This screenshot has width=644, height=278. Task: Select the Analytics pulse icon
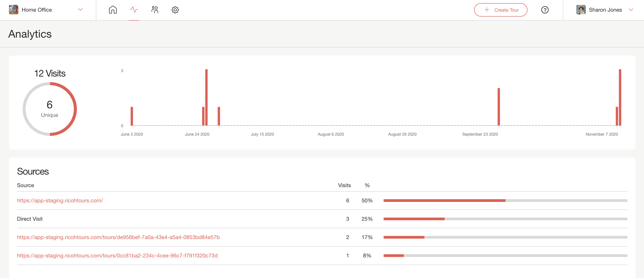click(x=134, y=10)
